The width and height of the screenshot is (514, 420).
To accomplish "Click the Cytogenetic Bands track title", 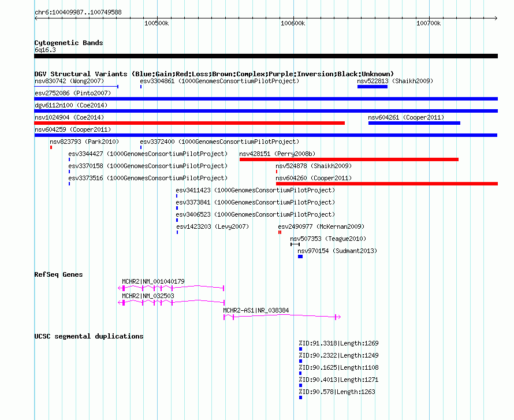I will tap(69, 43).
